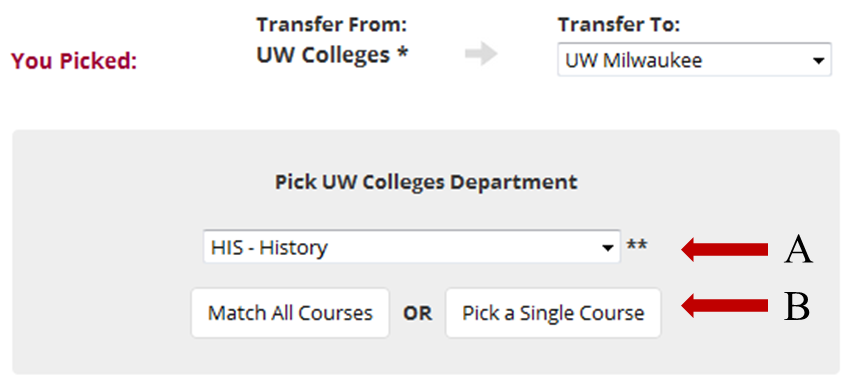Click the red arrow pointing to course buttons
Screen dimensions: 849x386
tap(724, 306)
